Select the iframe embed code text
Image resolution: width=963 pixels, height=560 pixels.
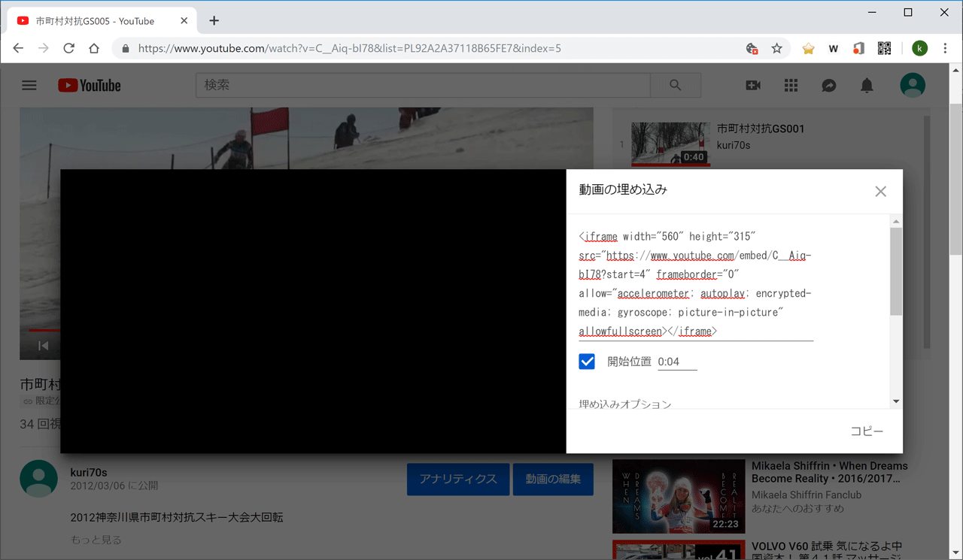696,284
